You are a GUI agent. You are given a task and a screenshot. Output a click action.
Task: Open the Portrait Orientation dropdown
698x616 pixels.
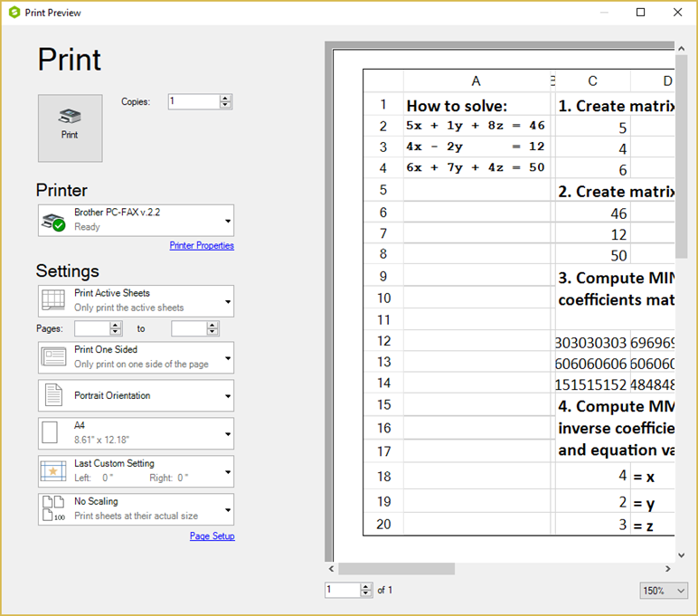click(136, 395)
